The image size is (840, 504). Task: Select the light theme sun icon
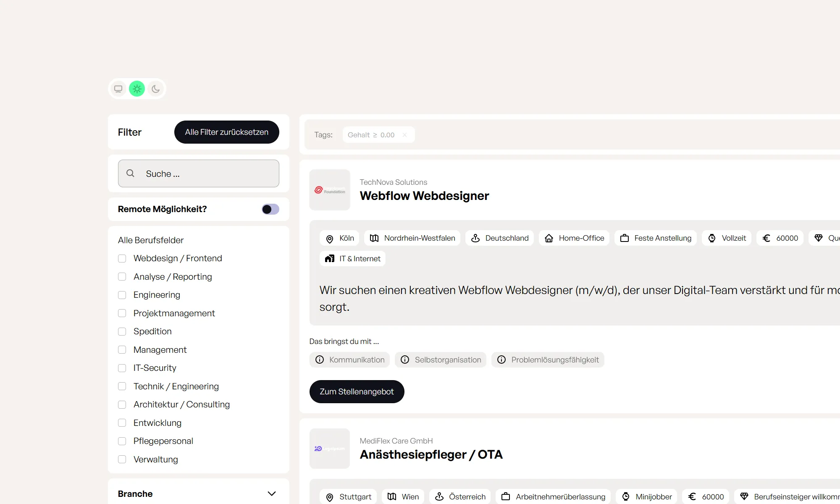pyautogui.click(x=137, y=89)
